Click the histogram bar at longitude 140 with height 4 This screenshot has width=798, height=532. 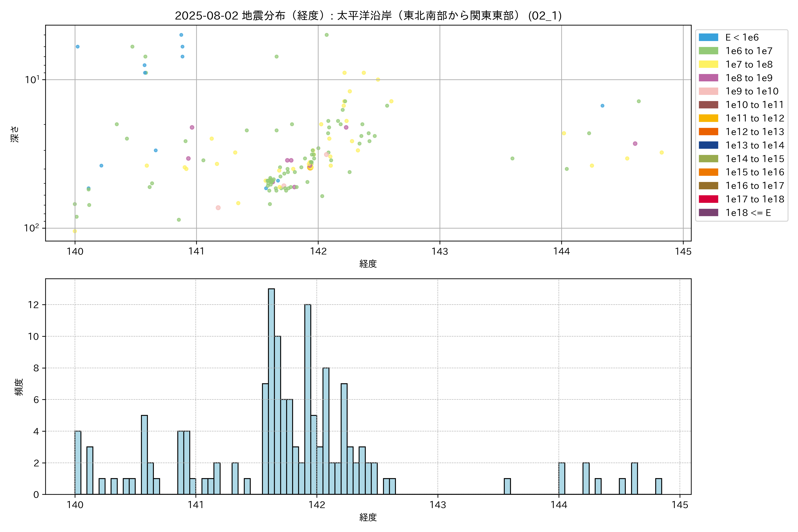pyautogui.click(x=78, y=462)
